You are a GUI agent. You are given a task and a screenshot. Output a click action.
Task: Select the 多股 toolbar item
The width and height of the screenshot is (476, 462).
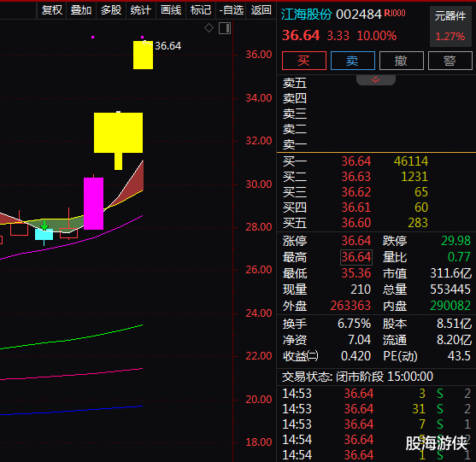pyautogui.click(x=111, y=10)
